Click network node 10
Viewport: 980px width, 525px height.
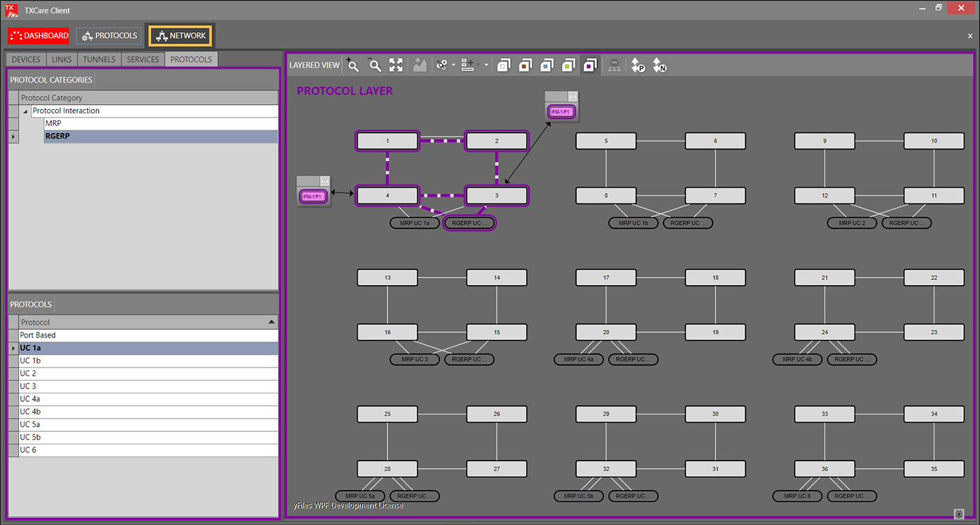pos(934,141)
